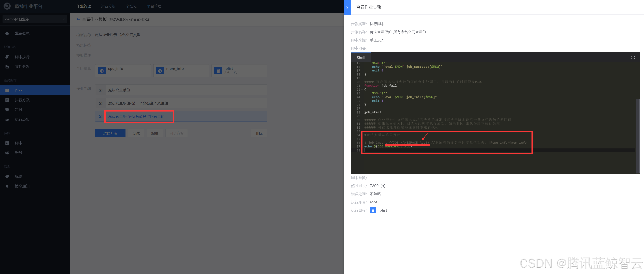Image resolution: width=644 pixels, height=274 pixels.
Task: Click the 业务概览 home icon
Action: coord(7,33)
